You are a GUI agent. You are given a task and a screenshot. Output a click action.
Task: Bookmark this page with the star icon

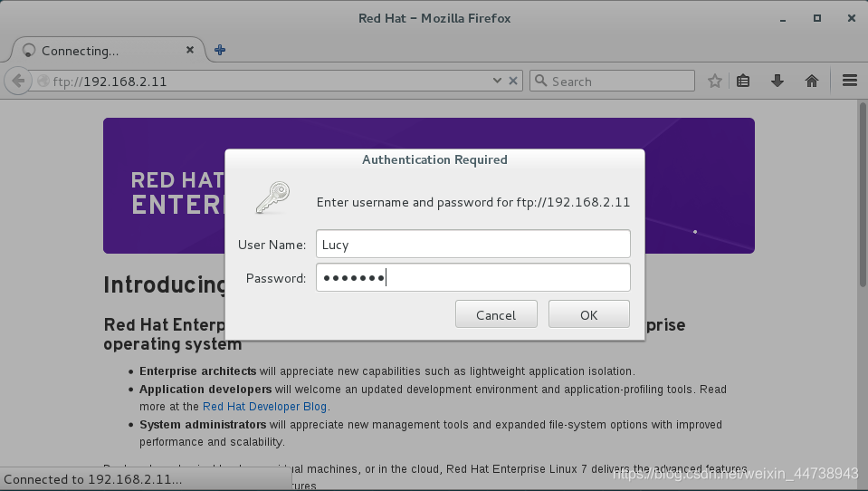point(715,82)
